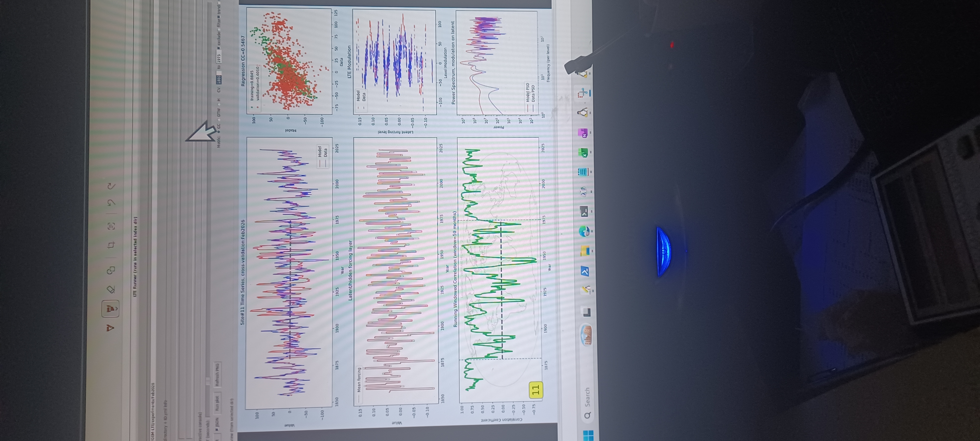Click the 'LTE Runner (runs in selected index dir)' label

[135, 257]
